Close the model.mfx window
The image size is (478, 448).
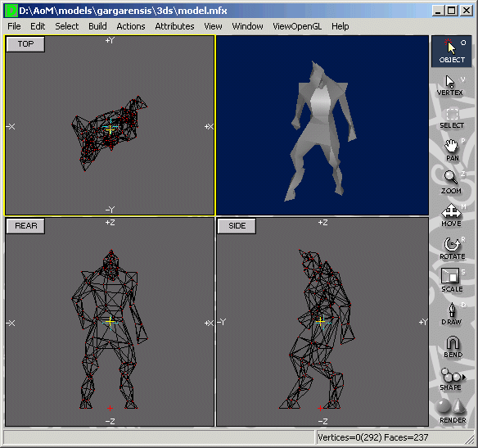[467, 11]
